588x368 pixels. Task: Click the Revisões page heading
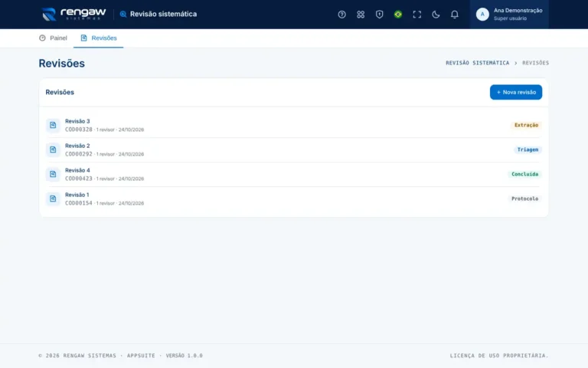(61, 63)
